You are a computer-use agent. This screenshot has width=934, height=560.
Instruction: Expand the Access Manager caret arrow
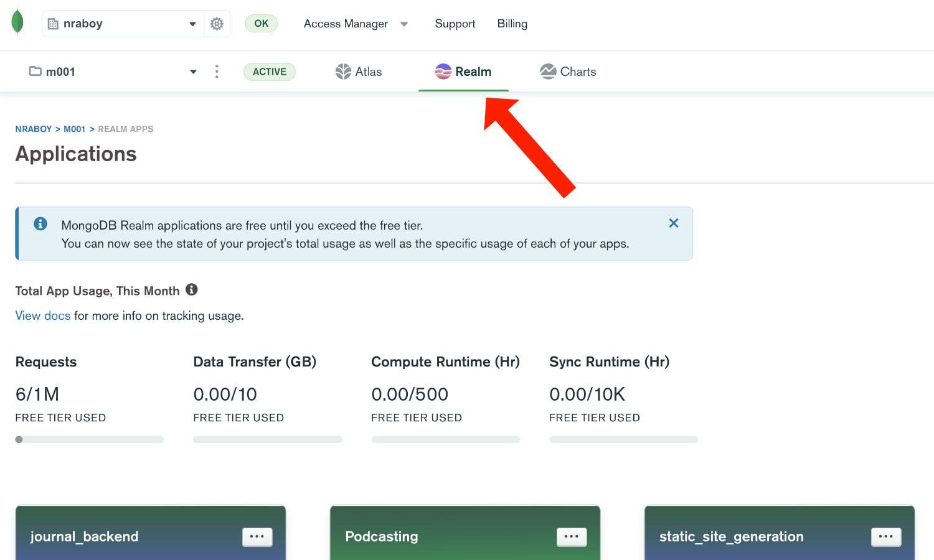click(x=404, y=24)
